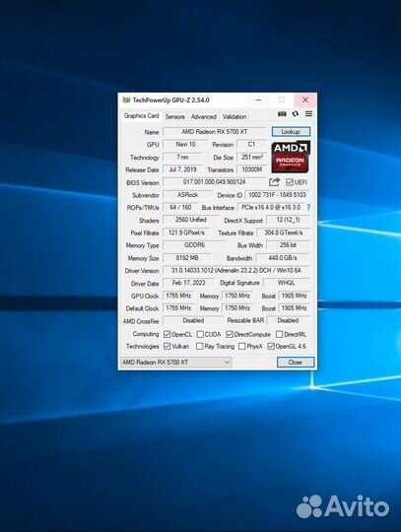Click the BIOS export share icon
Image resolution: width=401 pixels, height=532 pixels.
[274, 182]
